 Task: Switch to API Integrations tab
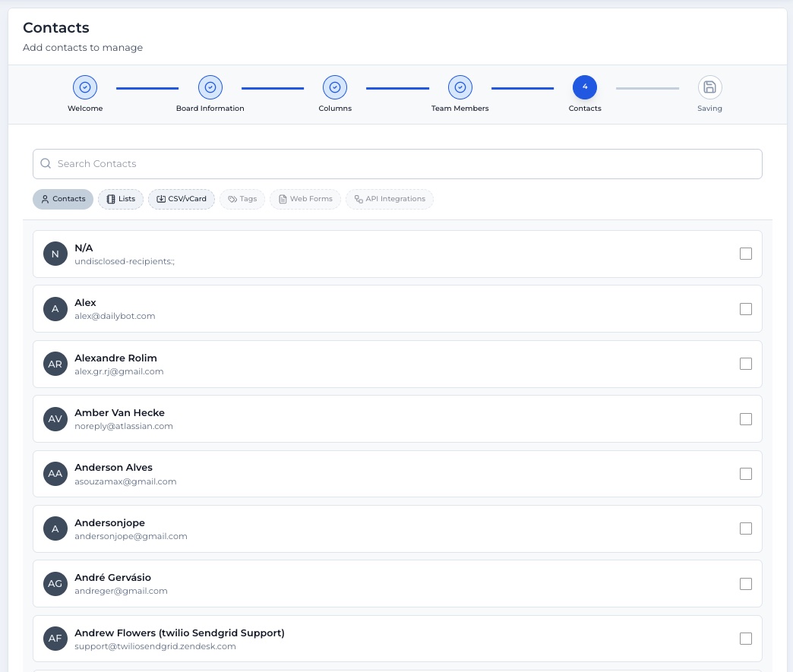[x=390, y=199]
